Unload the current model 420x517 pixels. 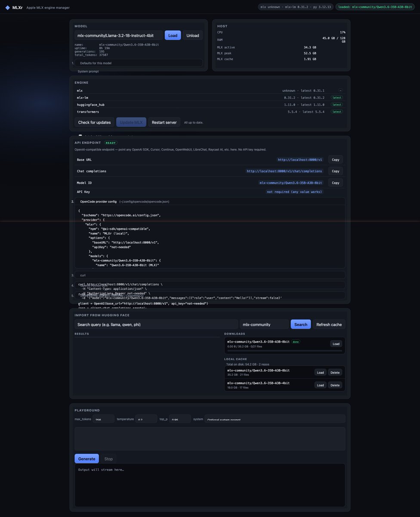click(193, 35)
